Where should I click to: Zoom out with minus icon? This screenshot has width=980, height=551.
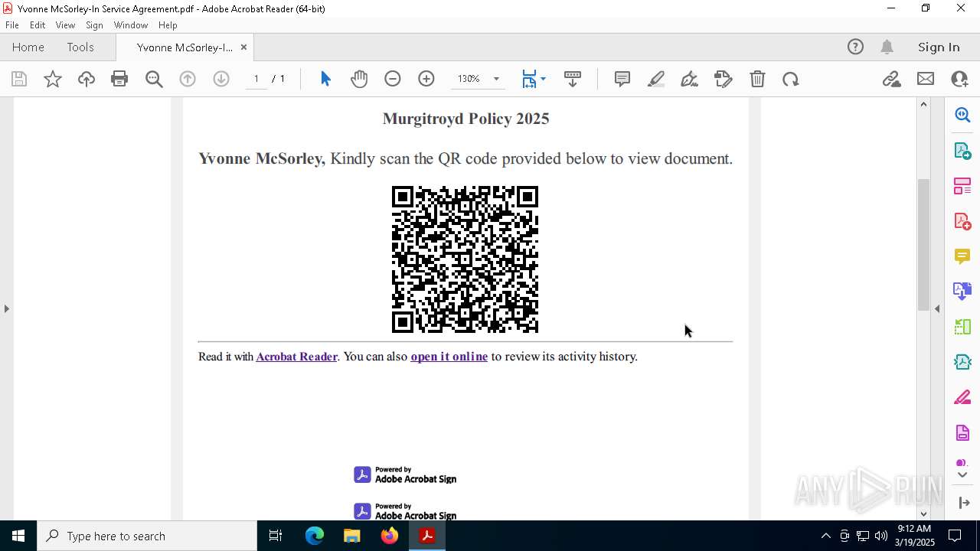click(x=393, y=79)
